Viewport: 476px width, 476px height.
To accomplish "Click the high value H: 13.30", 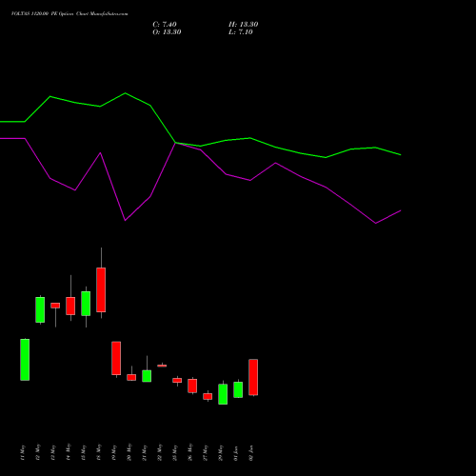I will pyautogui.click(x=243, y=25).
